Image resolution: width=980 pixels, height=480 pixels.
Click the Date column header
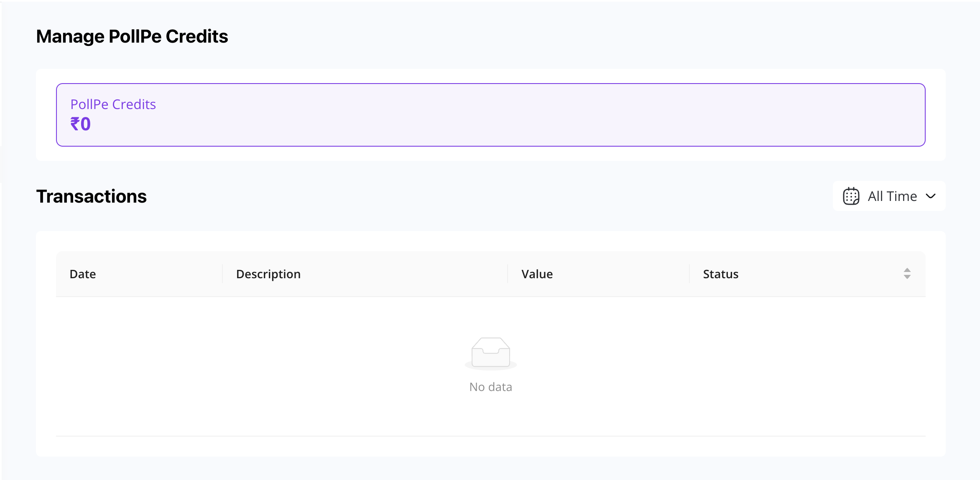[139, 274]
